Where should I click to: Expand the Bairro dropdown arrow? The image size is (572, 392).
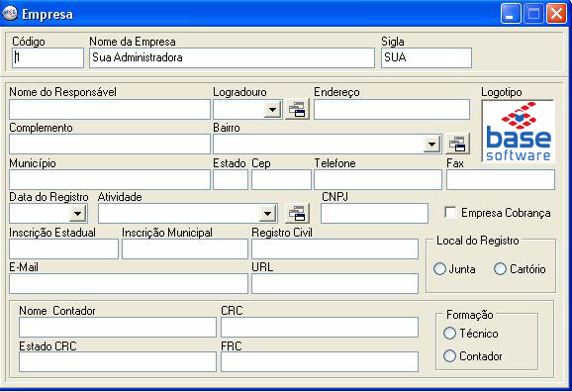pos(431,145)
